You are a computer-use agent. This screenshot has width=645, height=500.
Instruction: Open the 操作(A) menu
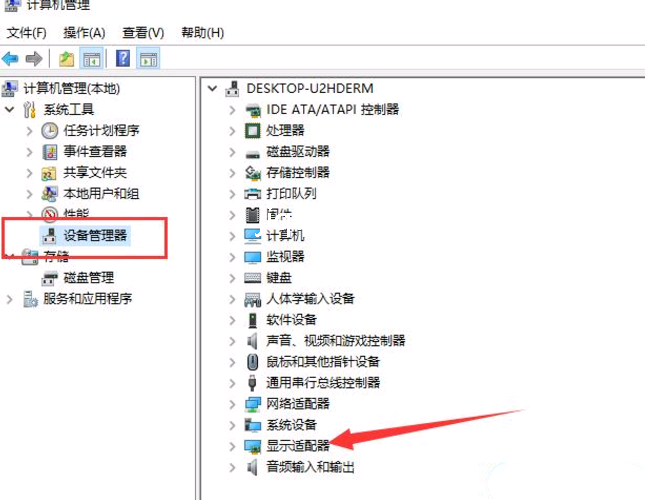coord(84,33)
